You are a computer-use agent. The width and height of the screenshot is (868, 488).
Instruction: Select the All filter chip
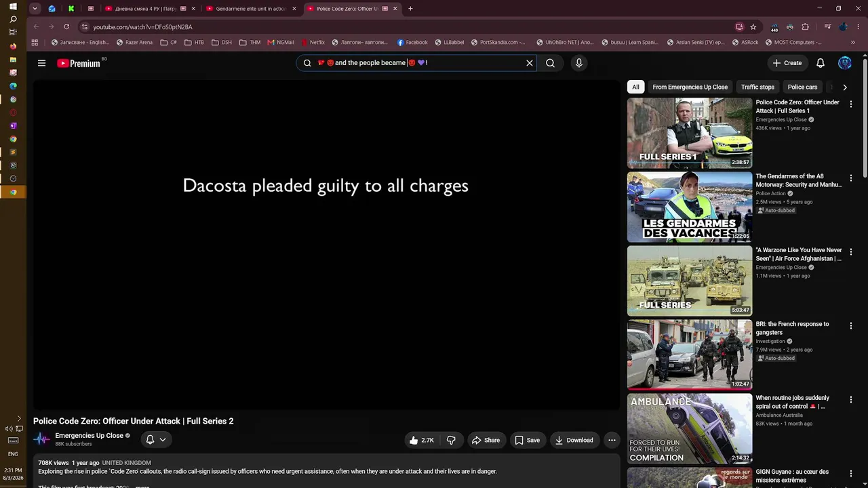[x=635, y=87]
